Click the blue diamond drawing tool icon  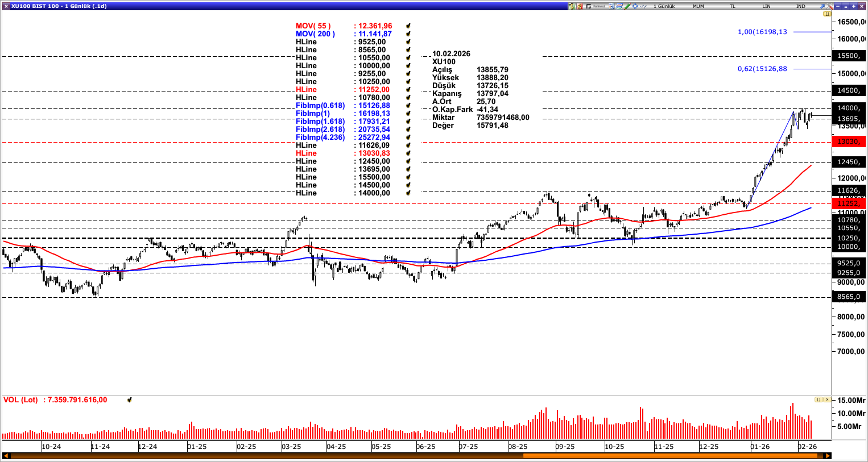[x=635, y=6]
